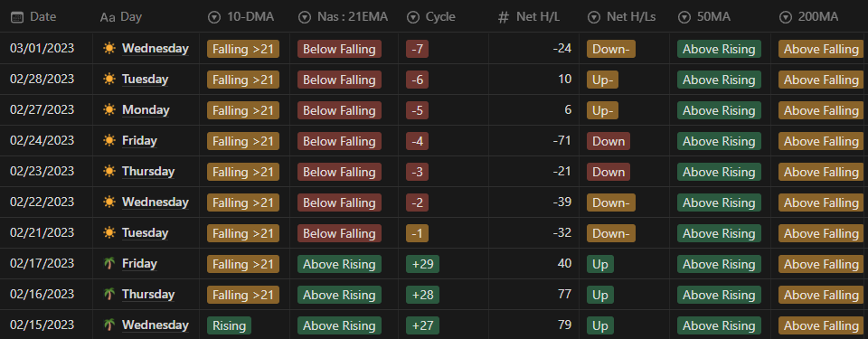Click the date cell 02/21/2023
The height and width of the screenshot is (339, 868).
point(42,232)
